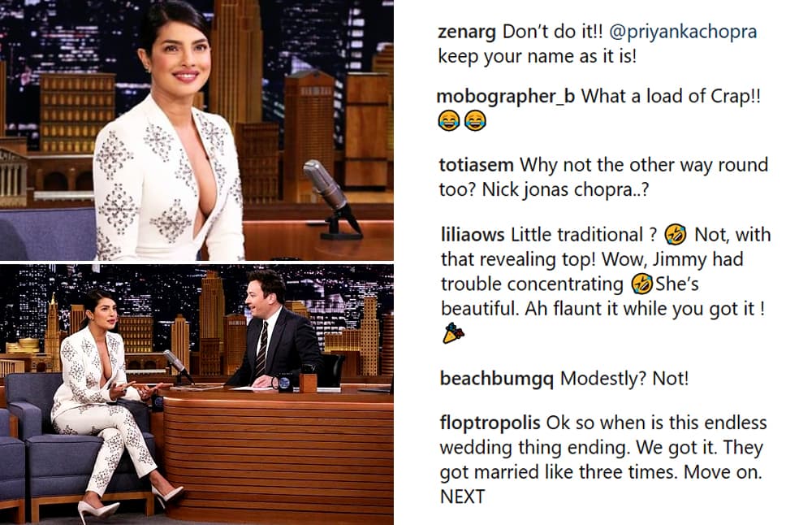Click laughing emoji before 'She's'
The image size is (812, 525).
coord(641,284)
